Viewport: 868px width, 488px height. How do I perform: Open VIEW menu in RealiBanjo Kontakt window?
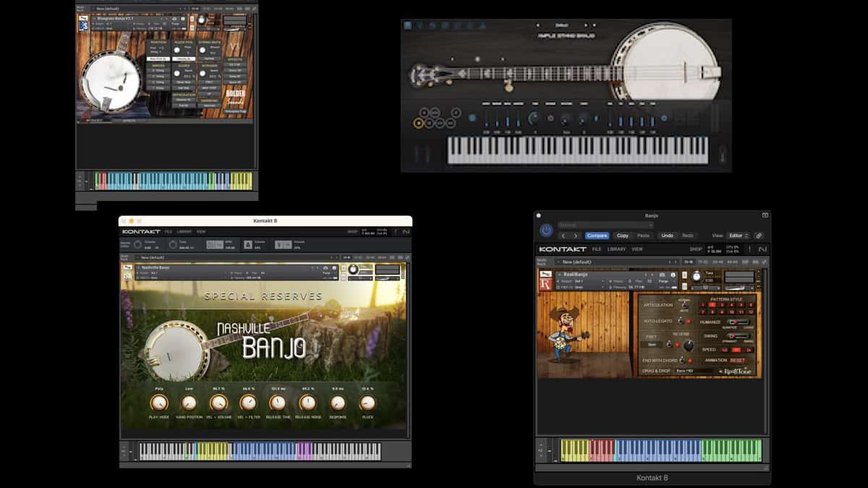pyautogui.click(x=637, y=249)
